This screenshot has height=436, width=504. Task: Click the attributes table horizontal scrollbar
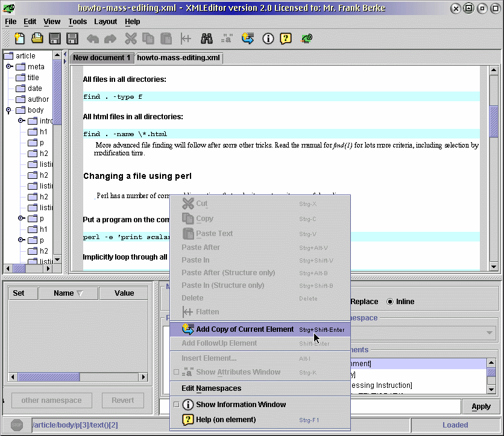[x=78, y=377]
